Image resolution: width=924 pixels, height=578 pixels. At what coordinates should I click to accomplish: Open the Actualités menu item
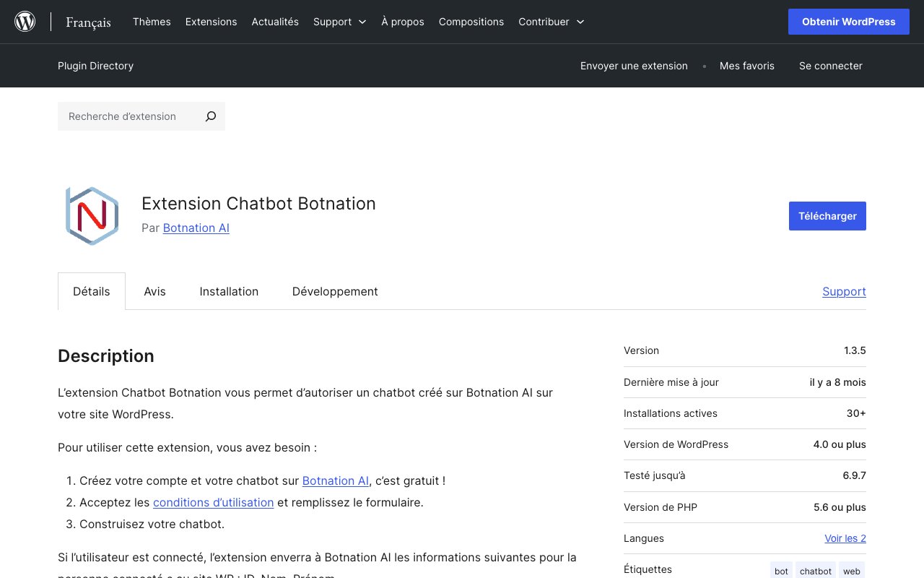pos(275,22)
